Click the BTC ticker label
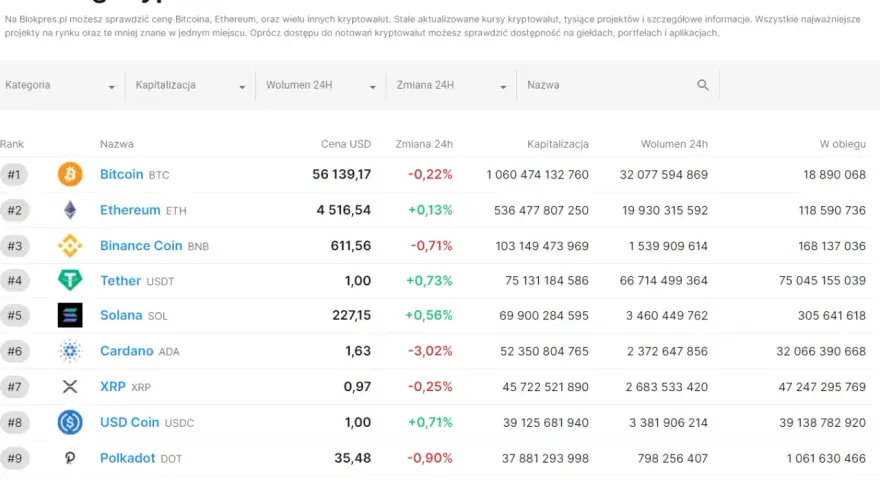 click(x=159, y=175)
